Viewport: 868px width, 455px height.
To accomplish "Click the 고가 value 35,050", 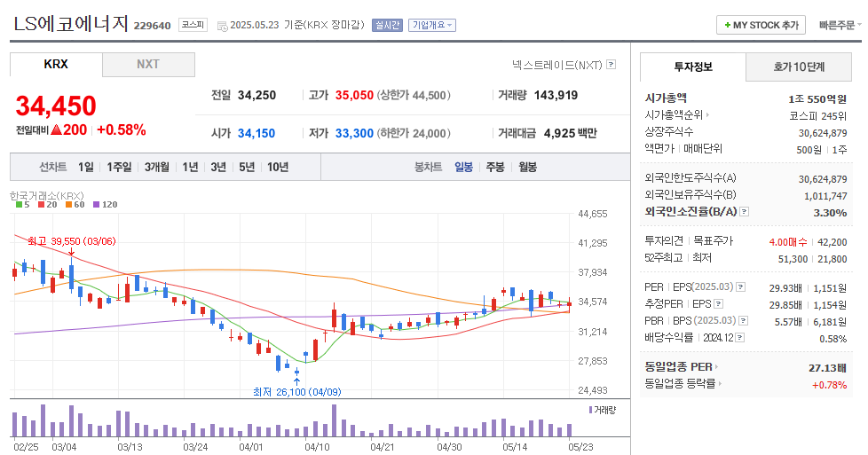I will point(354,95).
